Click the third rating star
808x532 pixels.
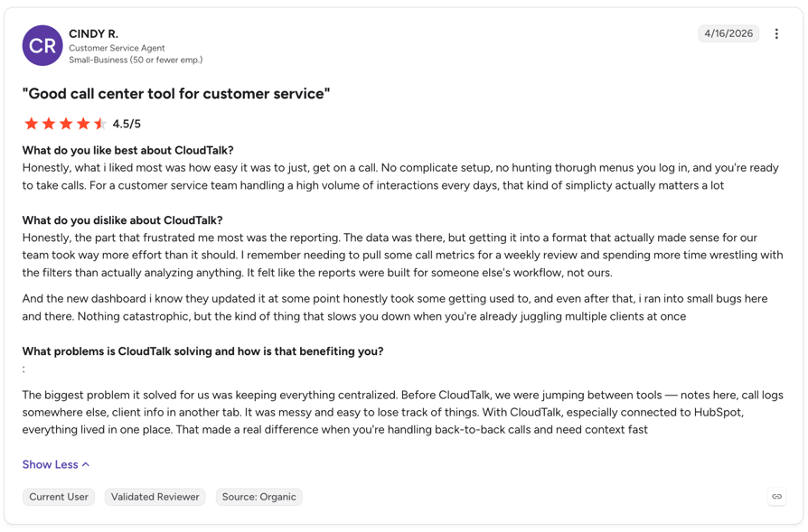[66, 124]
